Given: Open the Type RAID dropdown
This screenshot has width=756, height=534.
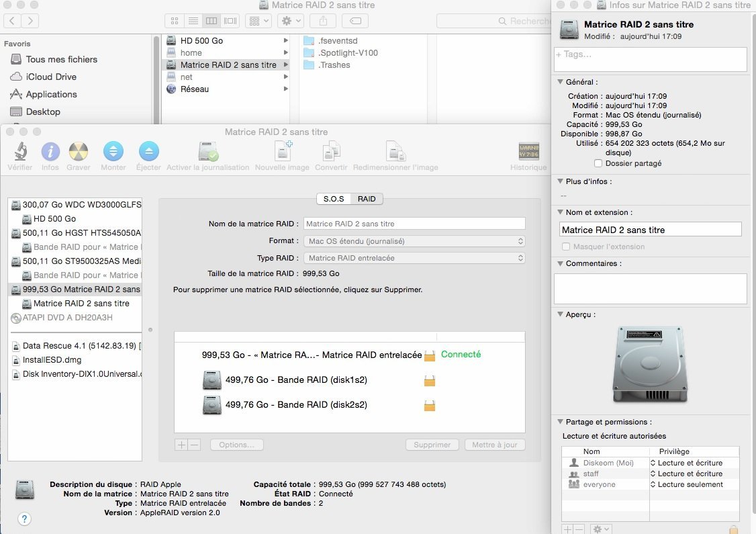Looking at the screenshot, I should (414, 257).
